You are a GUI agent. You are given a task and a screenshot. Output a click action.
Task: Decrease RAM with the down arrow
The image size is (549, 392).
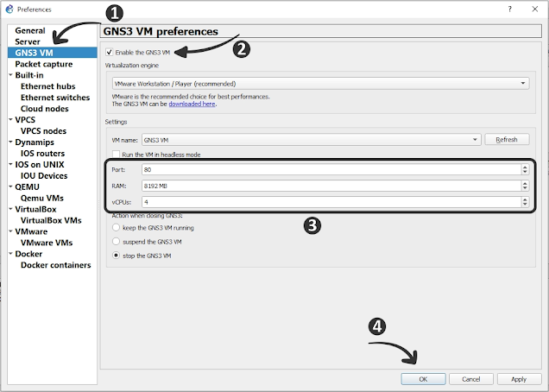(x=525, y=188)
